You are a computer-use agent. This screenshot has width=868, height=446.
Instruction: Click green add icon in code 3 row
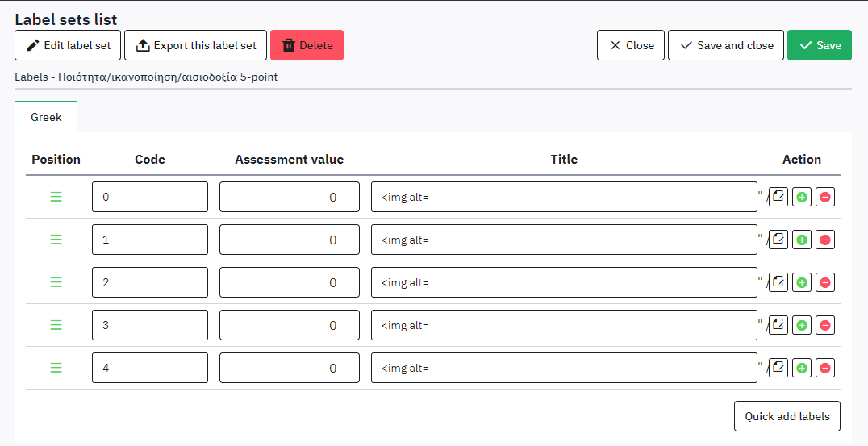coord(802,325)
